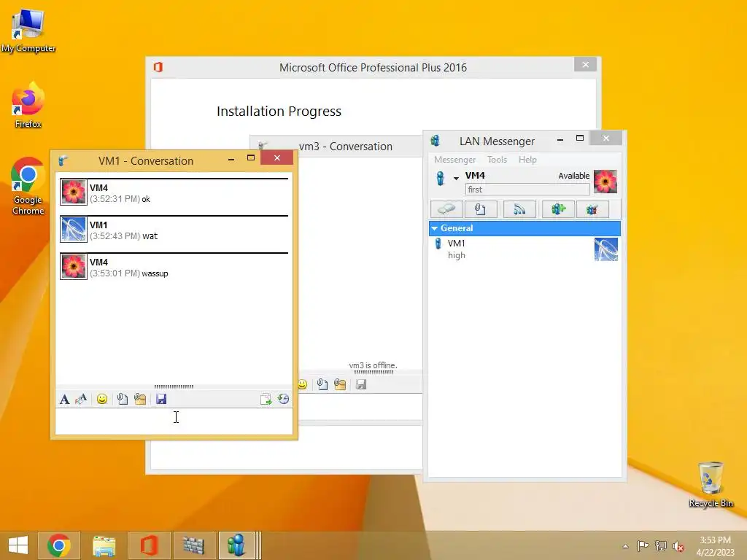Click the muted volume tray icon
This screenshot has height=560, width=747.
click(678, 546)
